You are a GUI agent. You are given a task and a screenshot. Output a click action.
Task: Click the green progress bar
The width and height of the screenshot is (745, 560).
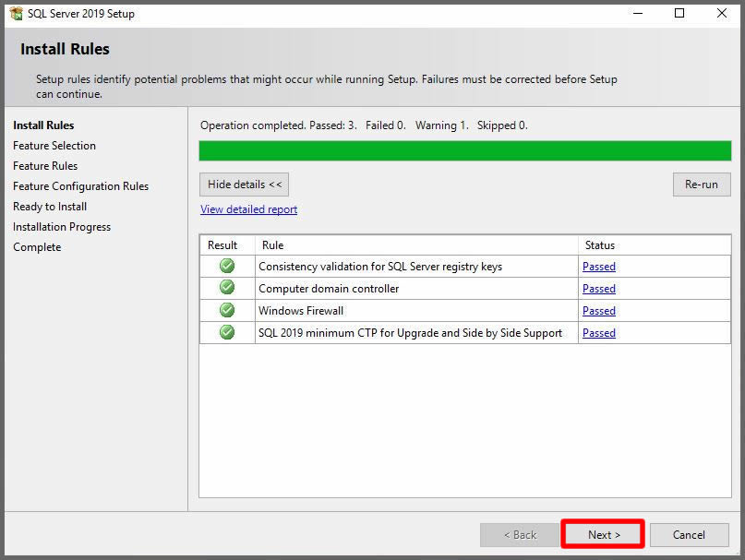tap(464, 151)
